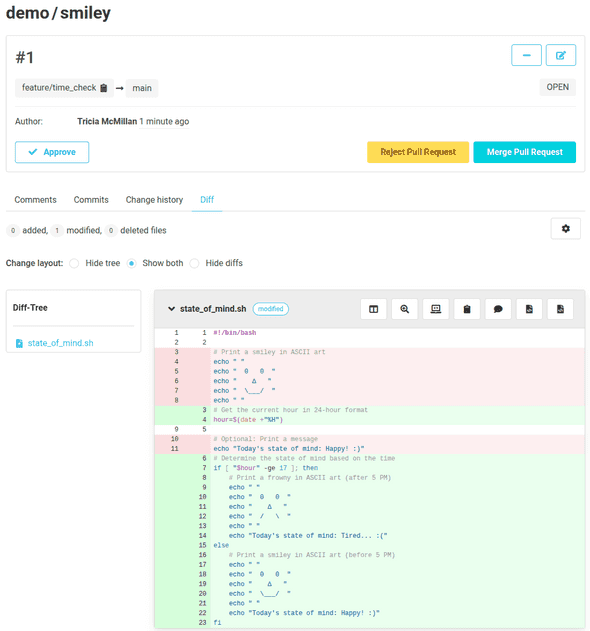Image resolution: width=590 pixels, height=631 pixels.
Task: Click the state_of_mind.sh filename in diff header
Action: [213, 309]
